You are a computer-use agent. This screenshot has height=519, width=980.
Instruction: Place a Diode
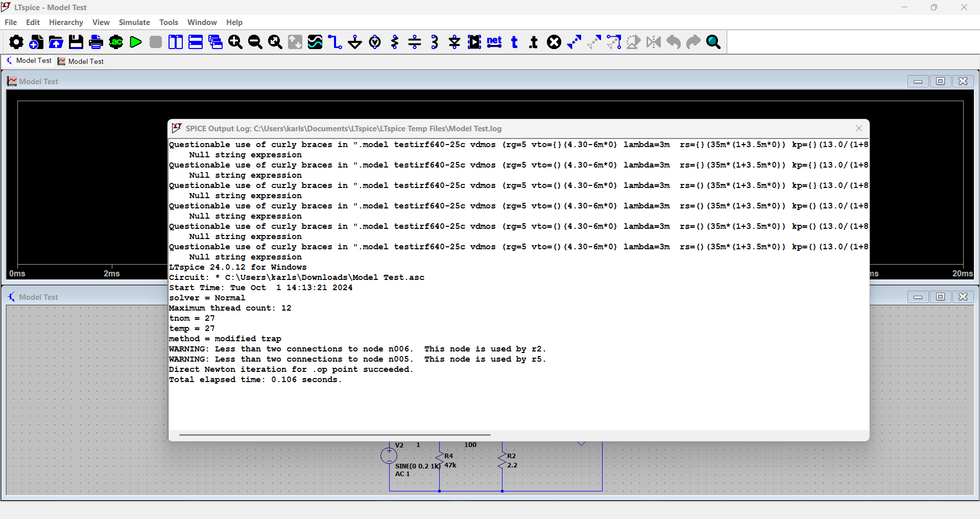coord(455,42)
